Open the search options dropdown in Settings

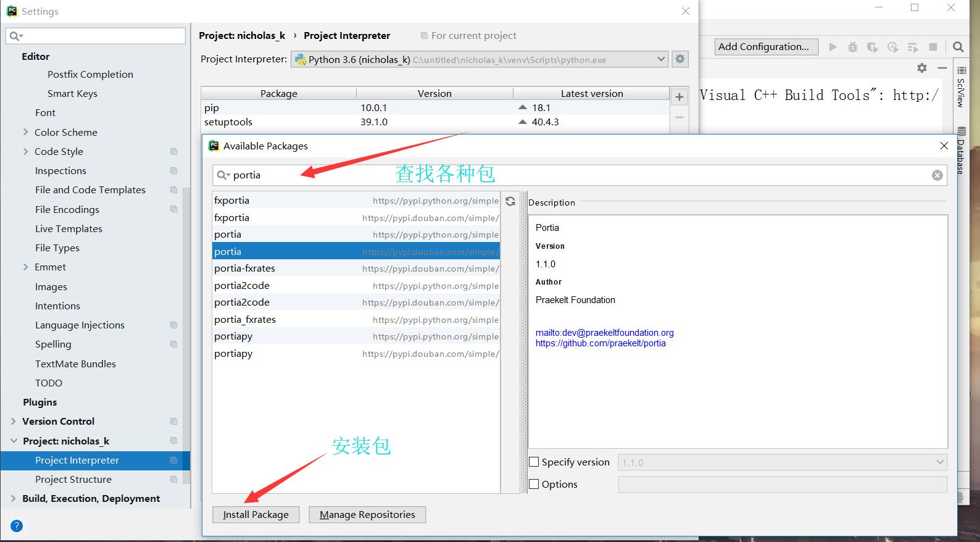(x=16, y=36)
